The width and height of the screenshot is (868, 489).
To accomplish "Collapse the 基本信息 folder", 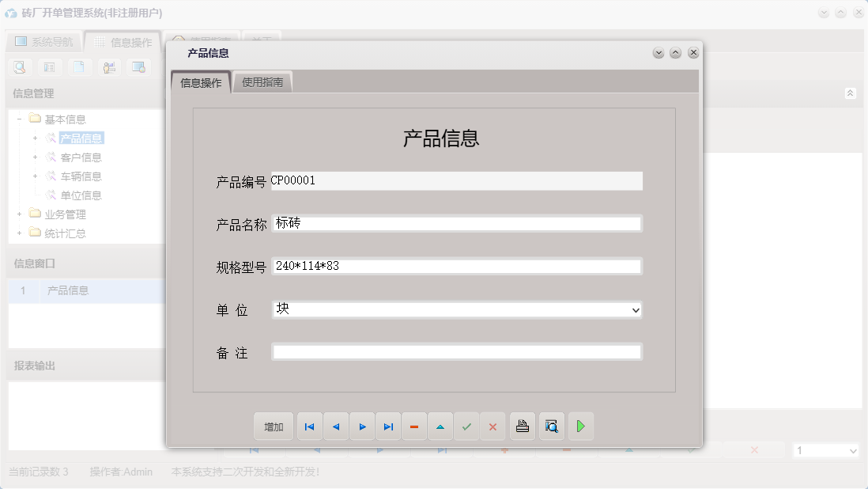I will point(17,118).
